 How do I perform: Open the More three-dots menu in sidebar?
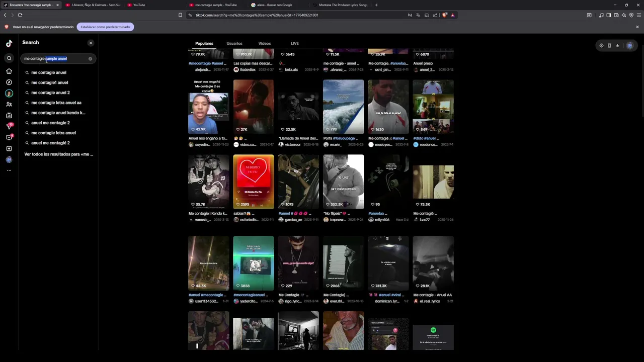9,170
